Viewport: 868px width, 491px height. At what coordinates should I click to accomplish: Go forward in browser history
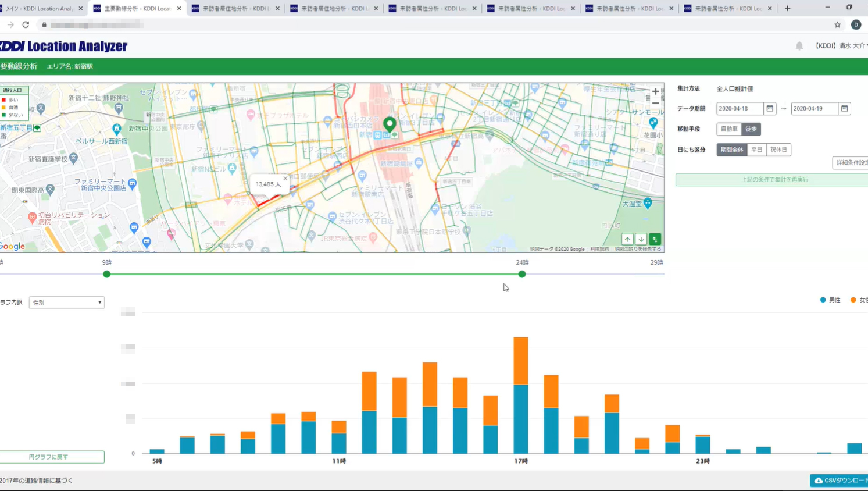click(10, 24)
